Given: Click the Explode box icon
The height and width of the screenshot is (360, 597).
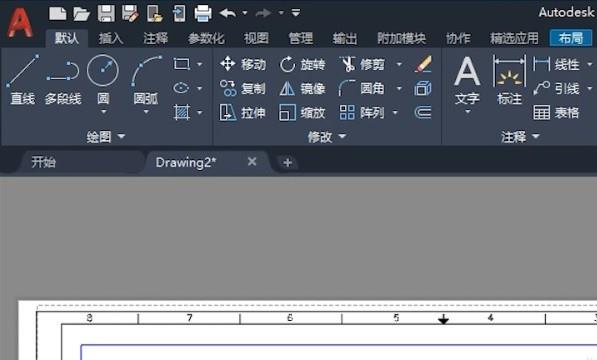Looking at the screenshot, I should click(423, 88).
